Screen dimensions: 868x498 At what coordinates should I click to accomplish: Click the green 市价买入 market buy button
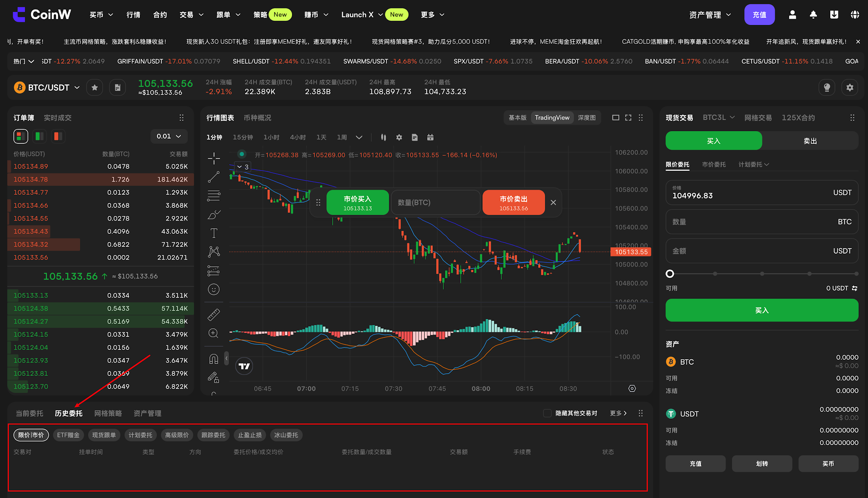(x=357, y=202)
